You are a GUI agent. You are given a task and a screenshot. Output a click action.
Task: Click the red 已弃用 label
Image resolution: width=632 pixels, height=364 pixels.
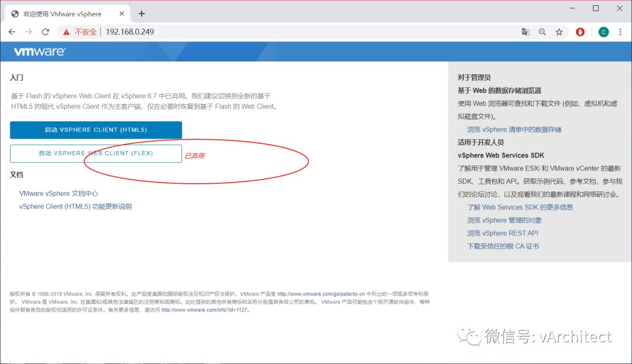(x=194, y=156)
